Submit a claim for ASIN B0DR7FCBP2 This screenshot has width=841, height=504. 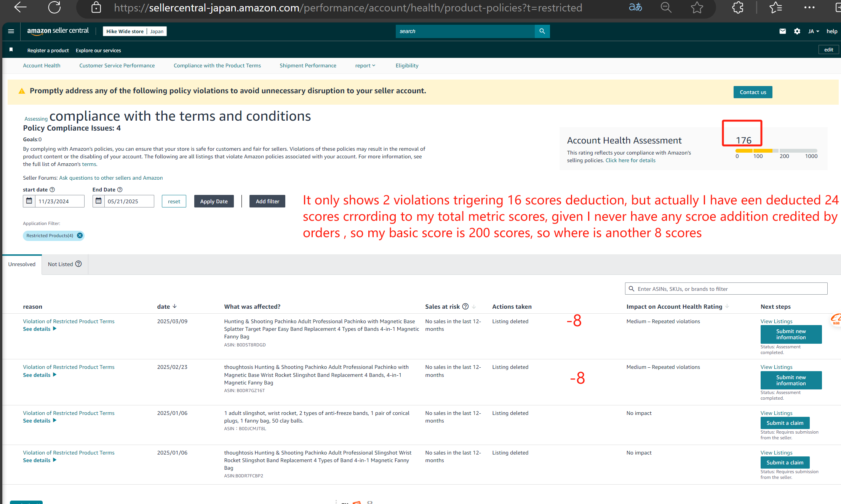pos(785,463)
